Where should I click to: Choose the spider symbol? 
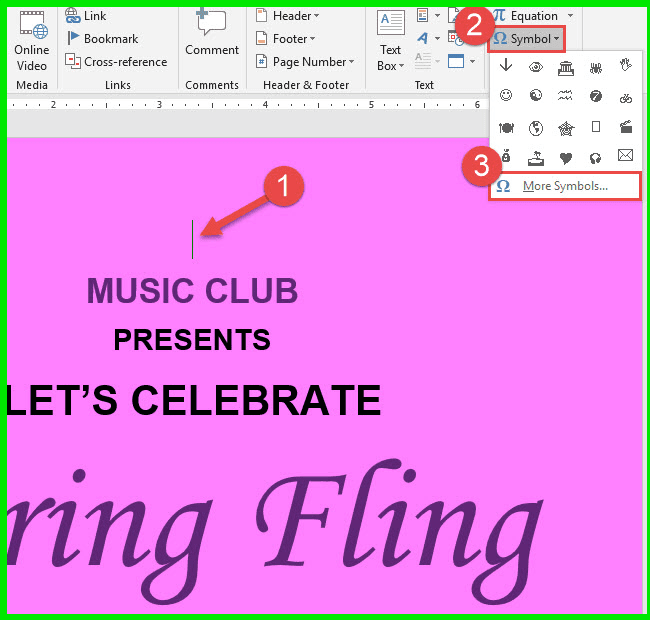pyautogui.click(x=596, y=66)
